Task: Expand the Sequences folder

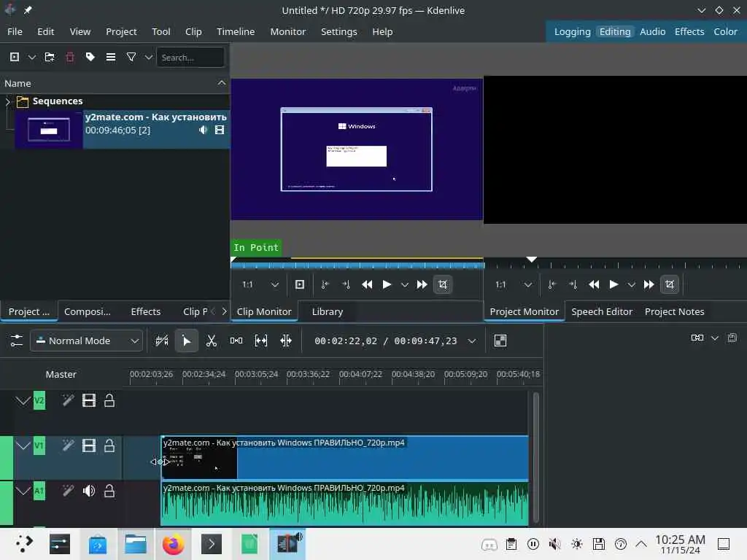Action: 7,101
